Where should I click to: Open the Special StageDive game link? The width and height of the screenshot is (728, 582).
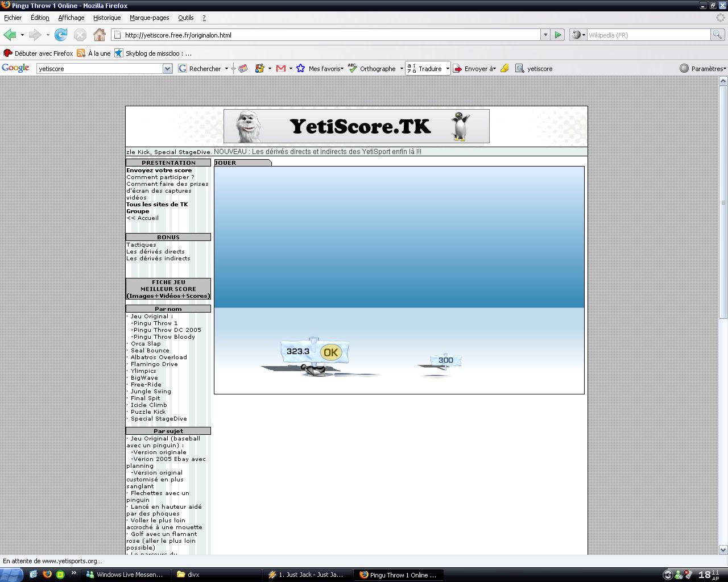159,418
